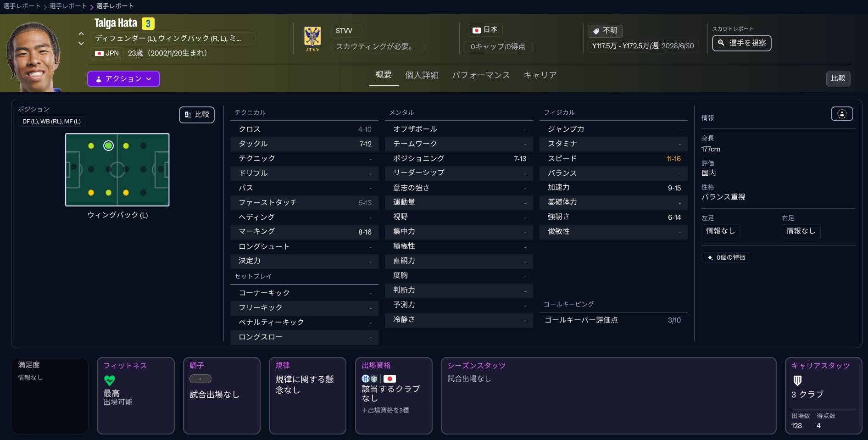Go to next player with down chevron
The width and height of the screenshot is (868, 440).
(x=81, y=44)
